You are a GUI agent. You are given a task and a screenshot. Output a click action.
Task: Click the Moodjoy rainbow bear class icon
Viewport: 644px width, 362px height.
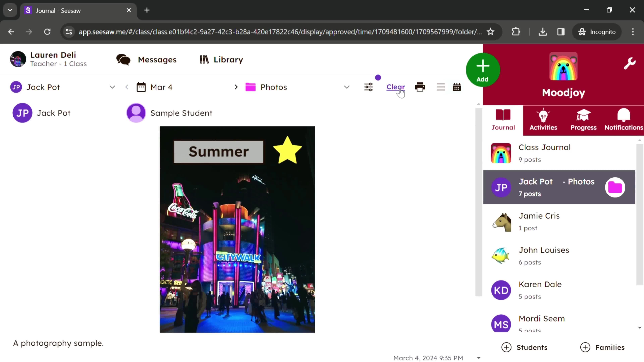click(x=563, y=67)
